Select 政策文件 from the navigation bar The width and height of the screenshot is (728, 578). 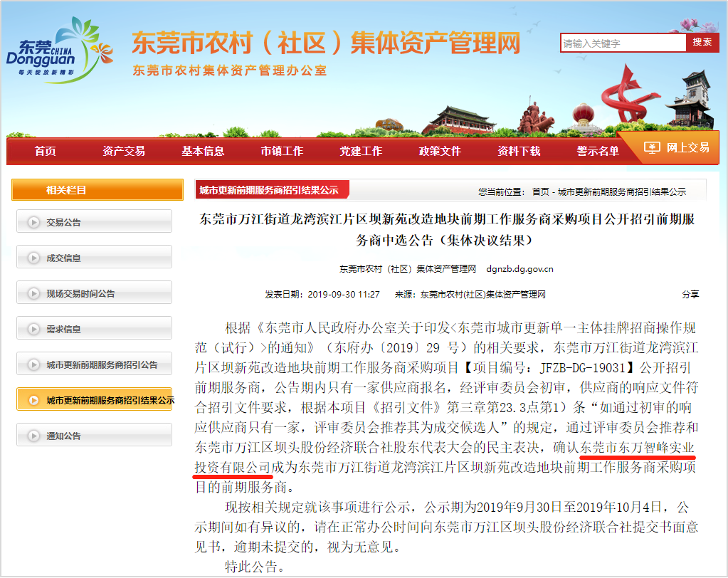440,151
